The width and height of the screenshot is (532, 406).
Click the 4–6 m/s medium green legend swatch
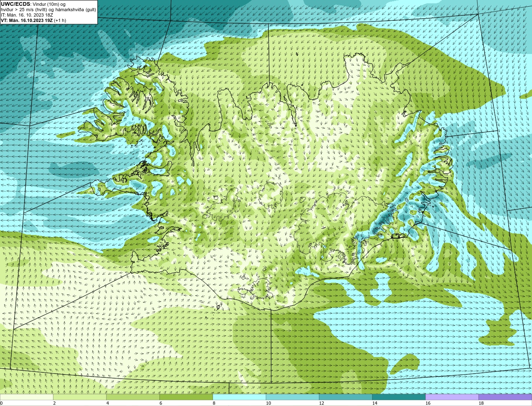[x=133, y=397]
